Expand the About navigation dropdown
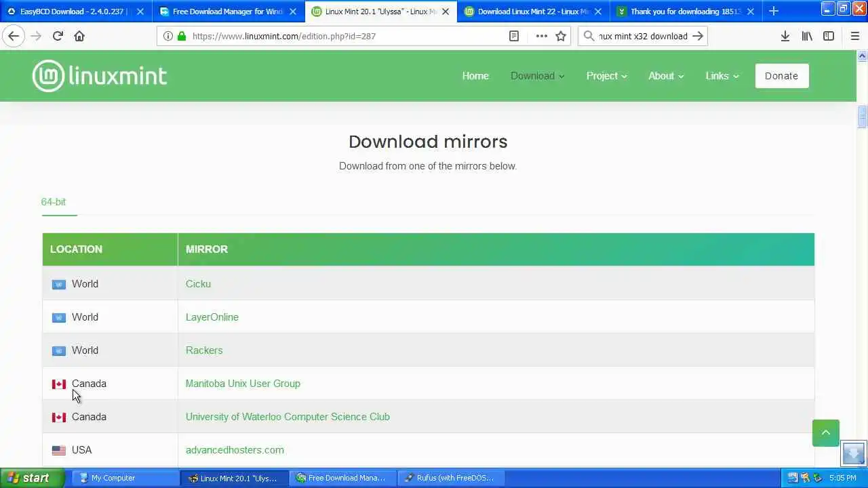Image resolution: width=868 pixels, height=488 pixels. [666, 76]
